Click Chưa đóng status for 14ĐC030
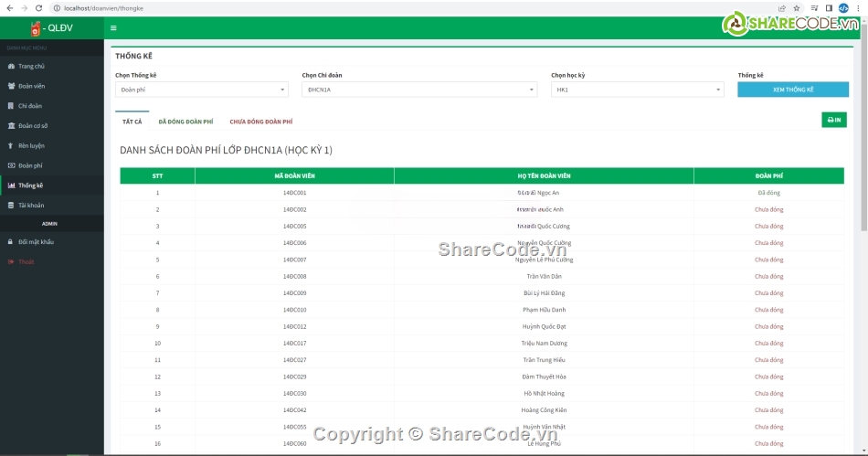 [769, 394]
